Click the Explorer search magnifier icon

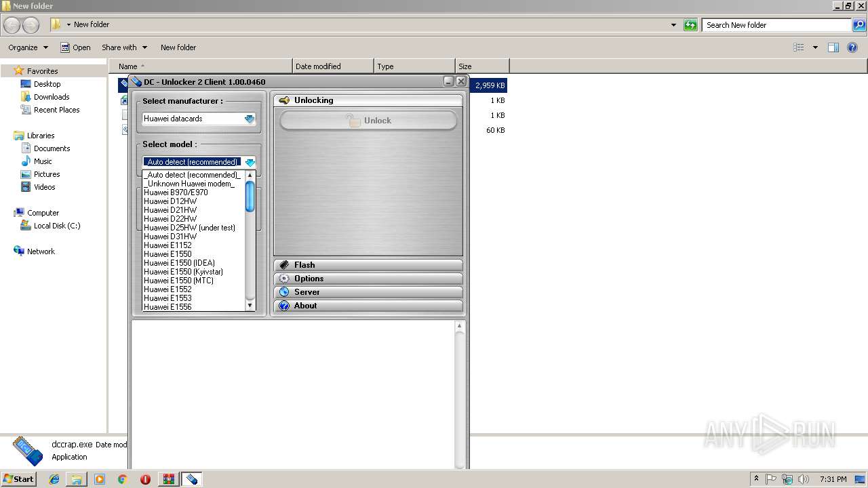(x=859, y=25)
